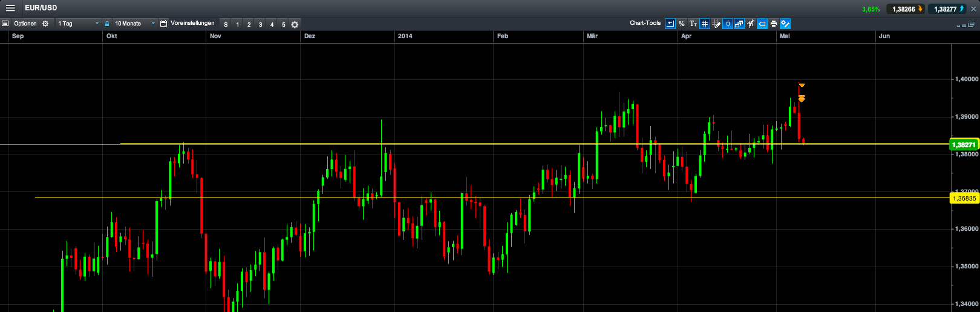Open the hamburger main menu
Viewport: 980px width, 312px height.
[10, 8]
